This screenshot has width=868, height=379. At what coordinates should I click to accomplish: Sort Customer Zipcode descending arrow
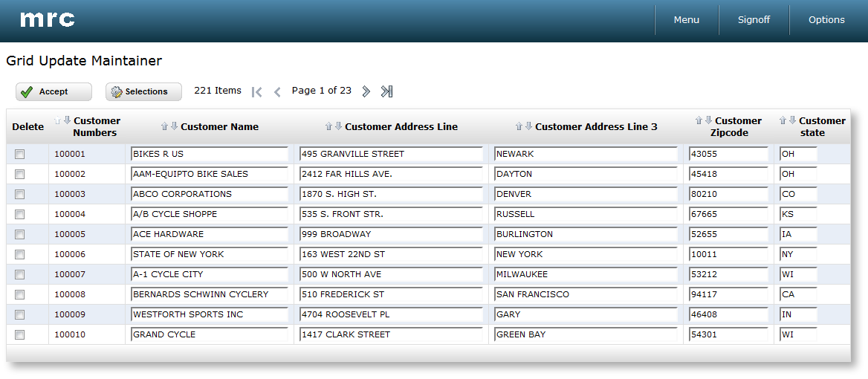(708, 120)
